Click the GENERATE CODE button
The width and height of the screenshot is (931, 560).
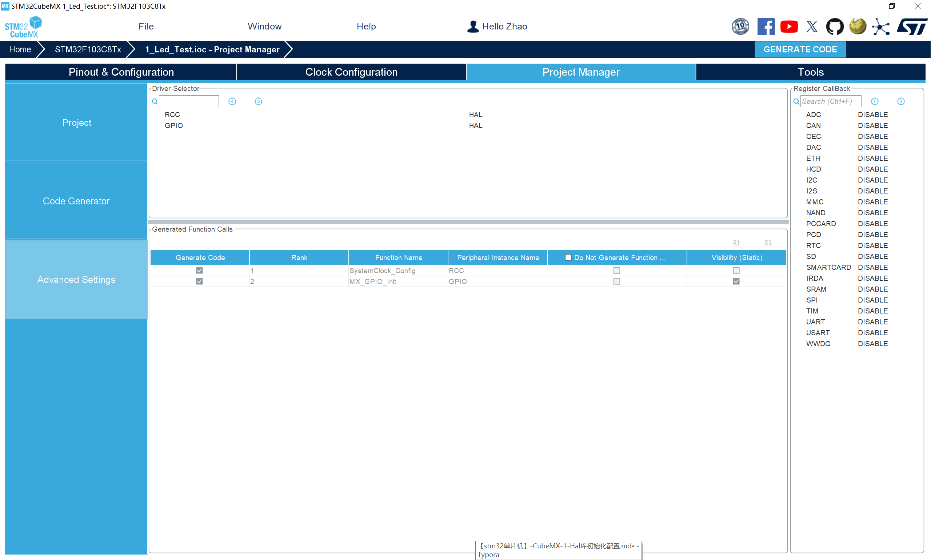point(800,49)
